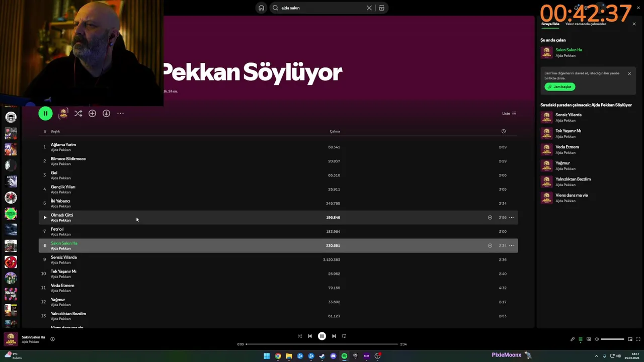Open the now-playing album cover in the bottom bar

pos(11,339)
